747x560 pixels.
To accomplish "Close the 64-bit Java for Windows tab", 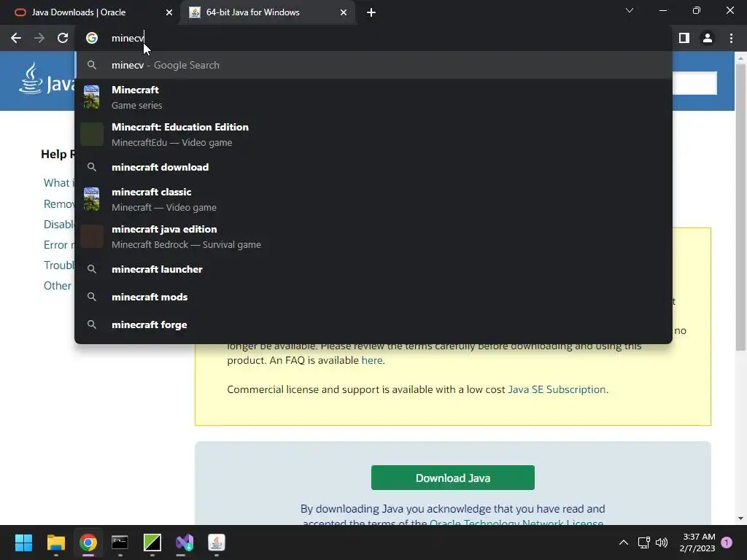I will pyautogui.click(x=344, y=12).
